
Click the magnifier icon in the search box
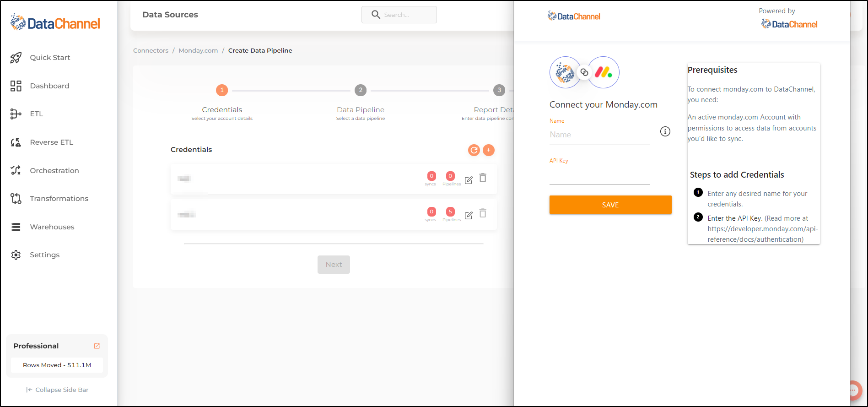[376, 15]
